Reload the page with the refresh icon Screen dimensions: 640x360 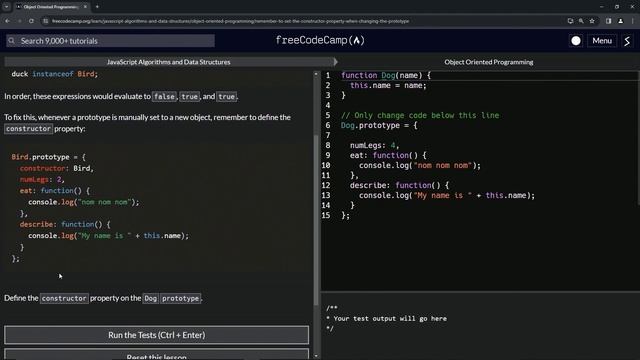click(x=31, y=21)
